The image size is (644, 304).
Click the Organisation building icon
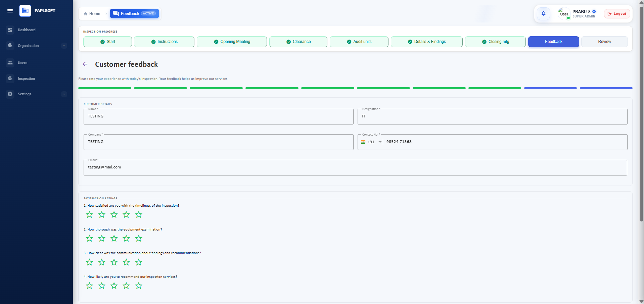click(x=10, y=46)
